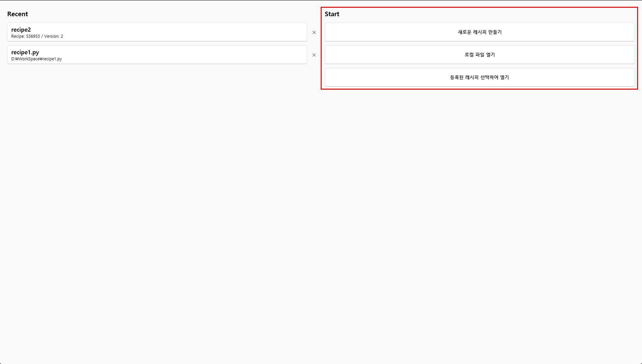The height and width of the screenshot is (364, 642).
Task: Click the Start section heading
Action: (x=332, y=14)
